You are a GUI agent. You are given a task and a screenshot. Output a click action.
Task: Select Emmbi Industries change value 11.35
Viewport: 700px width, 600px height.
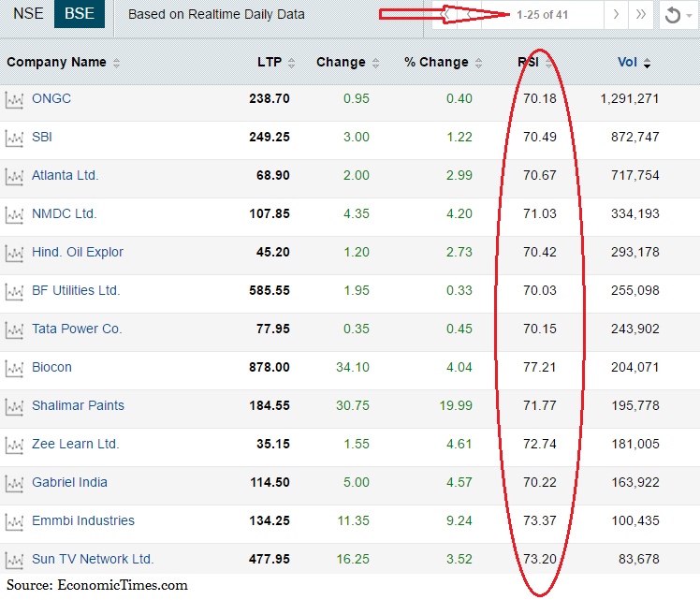(x=353, y=520)
